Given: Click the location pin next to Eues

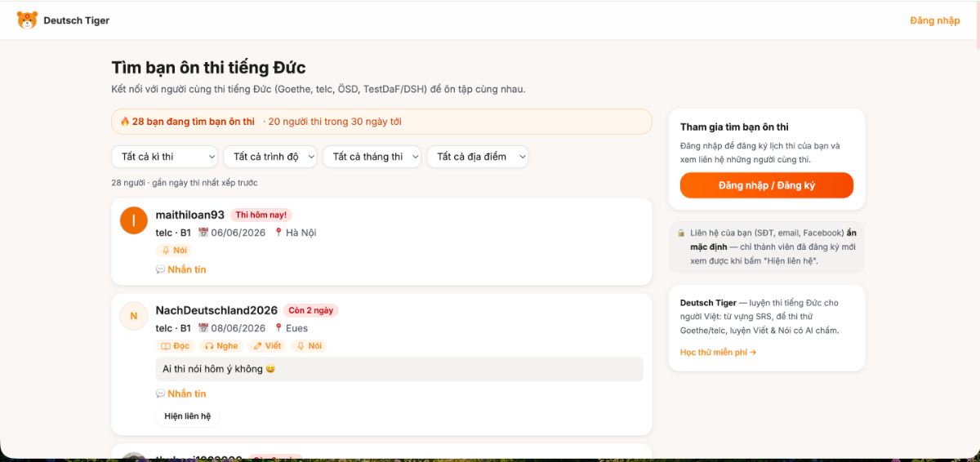Looking at the screenshot, I should [278, 328].
